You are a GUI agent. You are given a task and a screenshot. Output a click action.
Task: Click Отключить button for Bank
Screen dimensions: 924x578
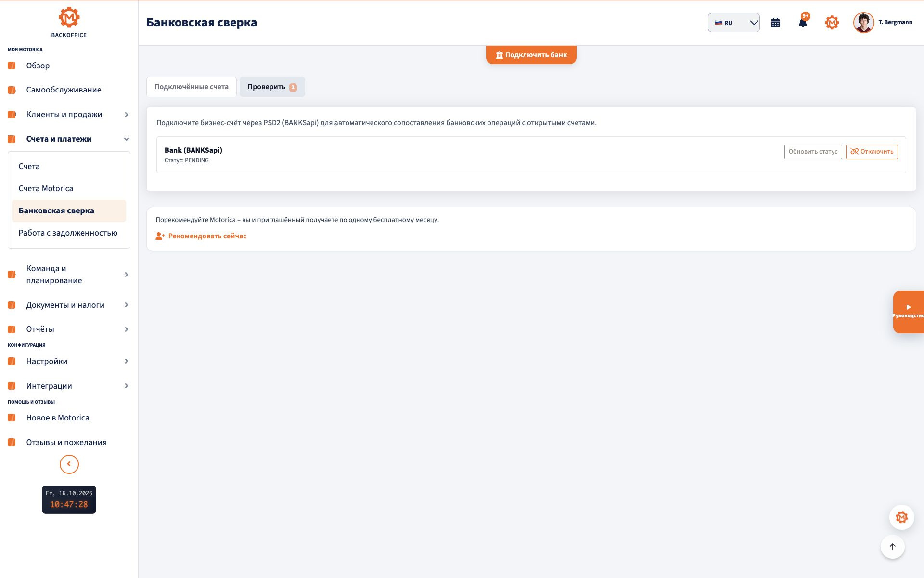pos(872,152)
